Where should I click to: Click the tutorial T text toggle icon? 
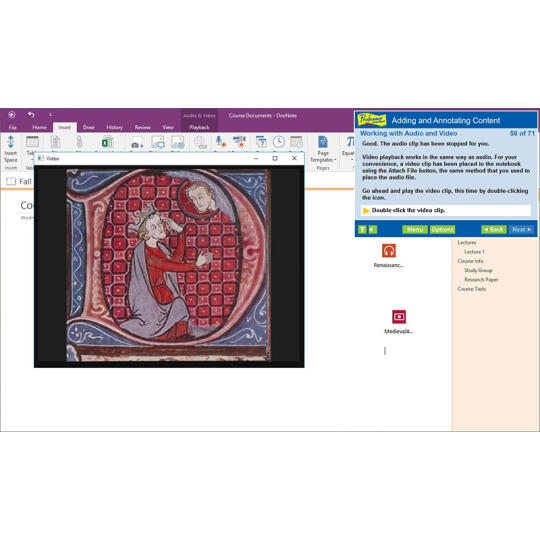click(362, 229)
